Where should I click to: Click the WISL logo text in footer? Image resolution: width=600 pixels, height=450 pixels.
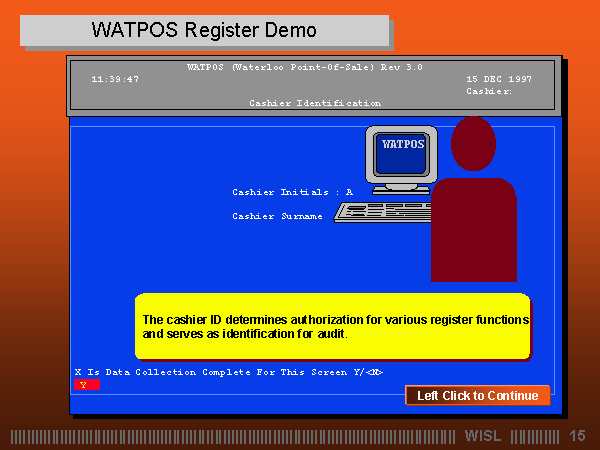point(483,436)
